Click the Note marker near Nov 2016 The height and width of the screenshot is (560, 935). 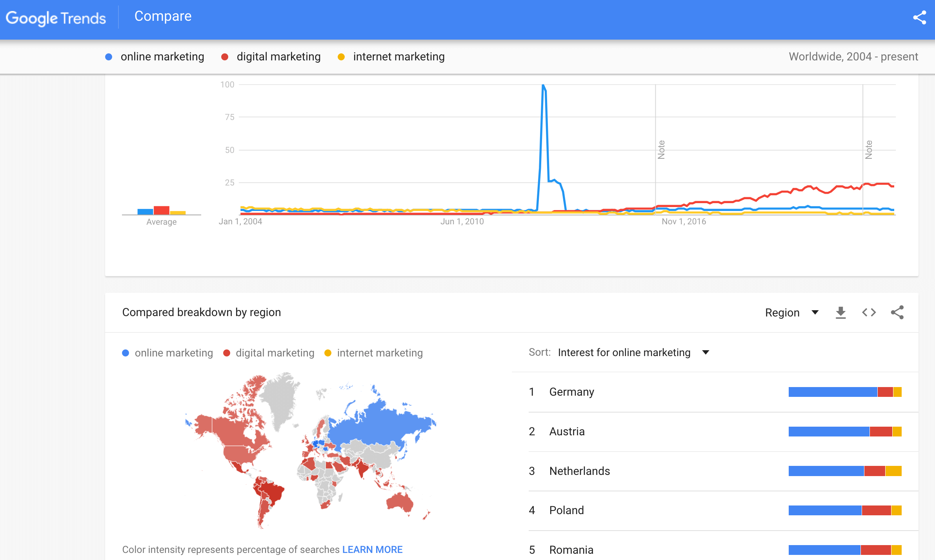(x=661, y=149)
